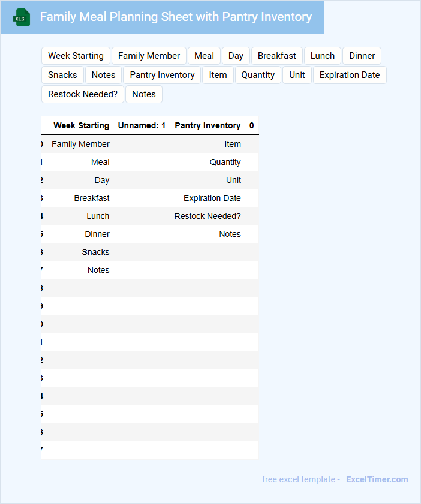Select the Snacks table cell

(x=95, y=252)
